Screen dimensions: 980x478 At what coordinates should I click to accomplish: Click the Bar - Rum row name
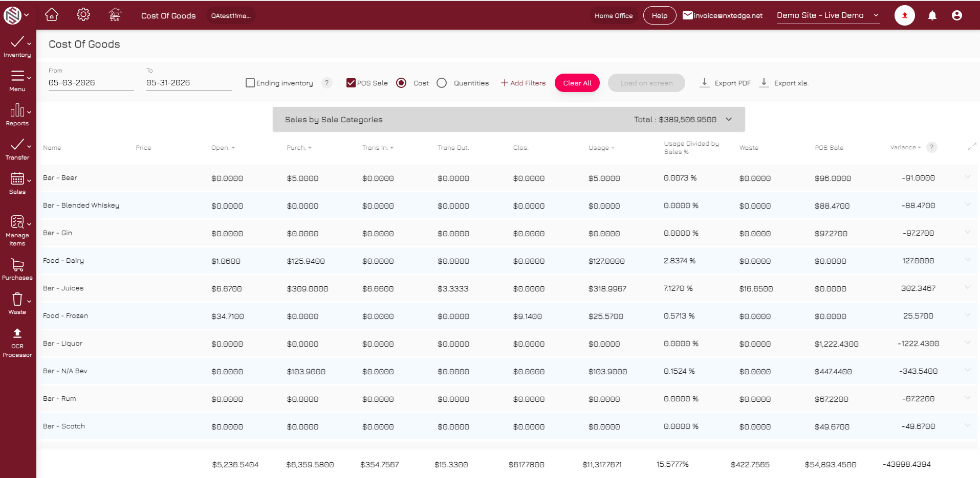pos(59,399)
